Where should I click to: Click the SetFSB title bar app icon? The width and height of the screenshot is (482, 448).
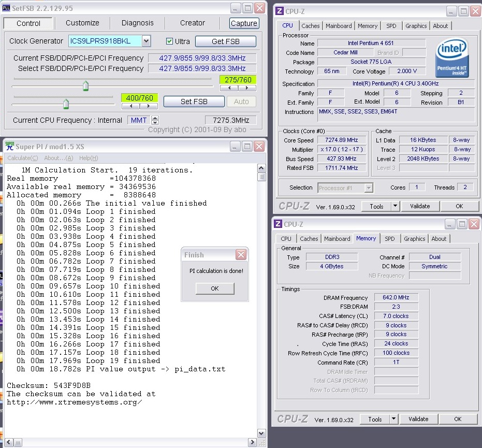point(6,8)
